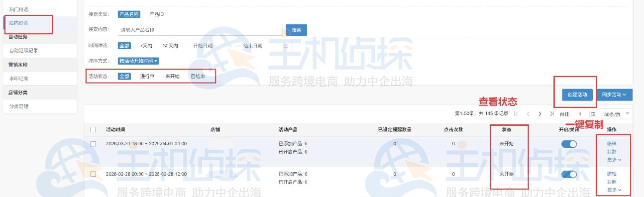Viewport: 644px width, 197px height.
Task: Filter time range to 全部
Action: 124,46
